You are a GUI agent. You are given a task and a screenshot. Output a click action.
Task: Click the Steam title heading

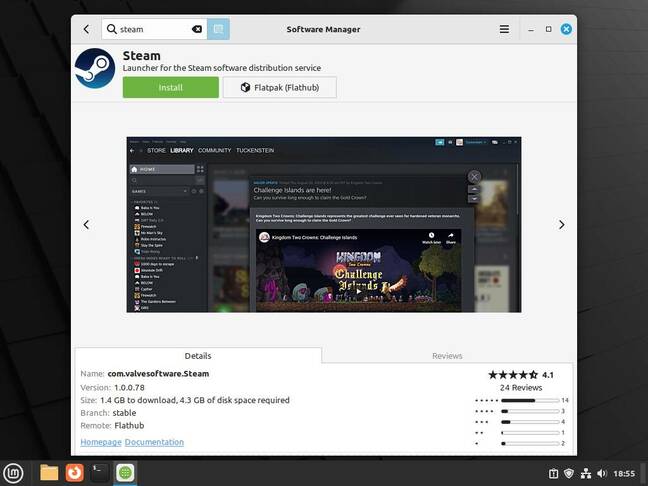(141, 55)
